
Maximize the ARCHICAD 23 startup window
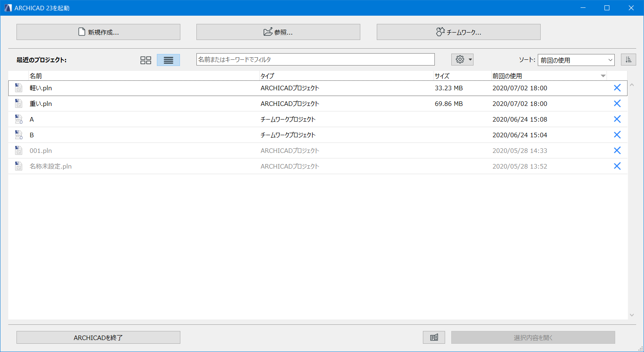click(x=607, y=8)
